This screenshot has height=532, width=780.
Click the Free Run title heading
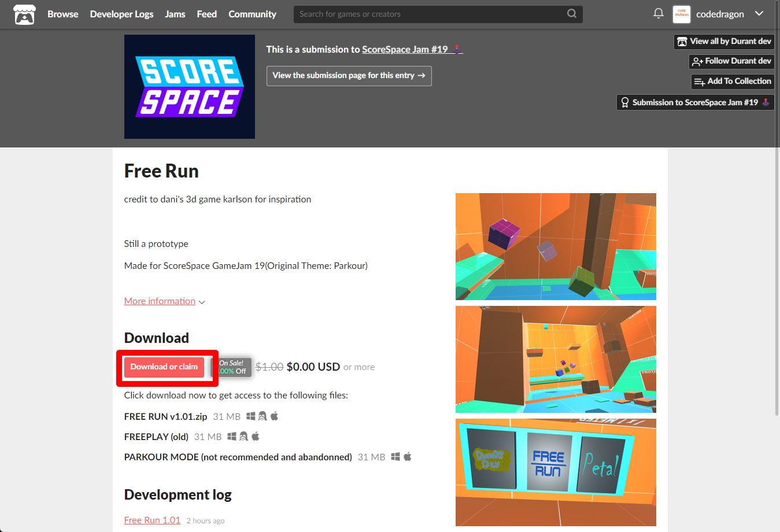tap(161, 171)
